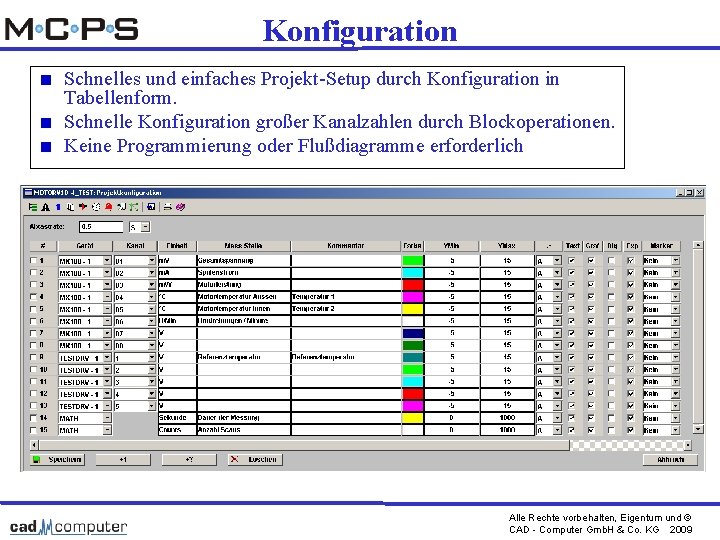
Task: Click the red color swatch in row 3
Action: (x=412, y=285)
